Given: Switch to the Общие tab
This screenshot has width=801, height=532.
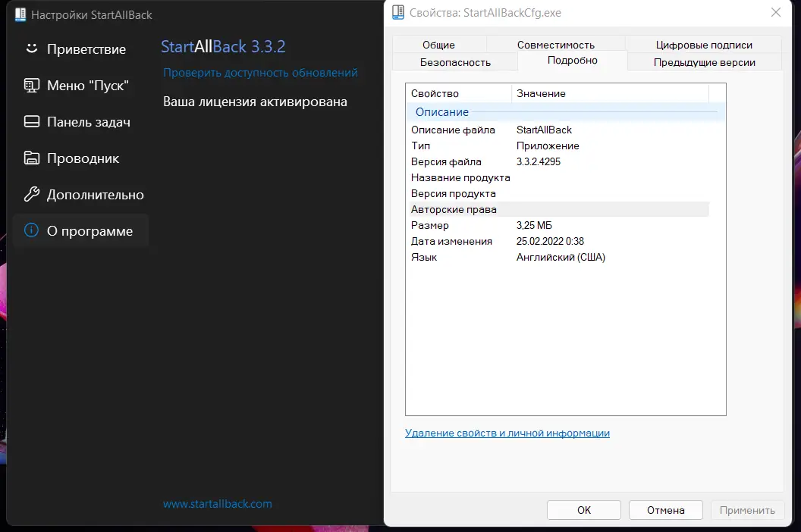Looking at the screenshot, I should coord(439,45).
